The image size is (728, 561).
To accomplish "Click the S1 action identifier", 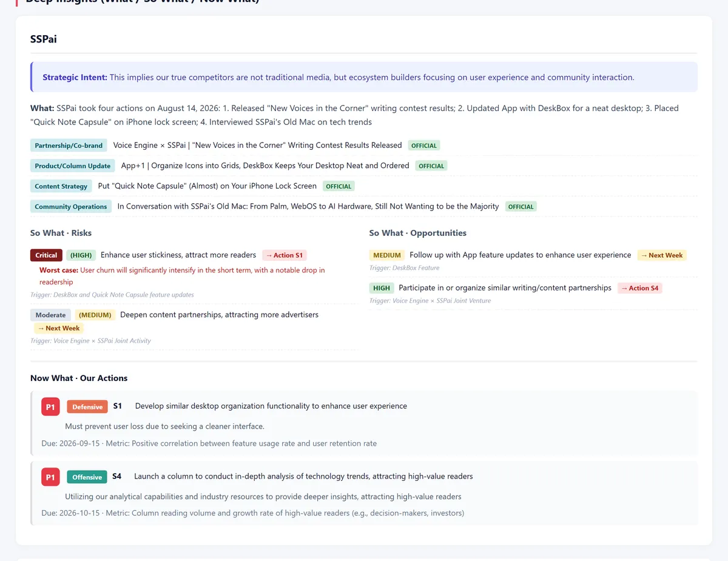I will [118, 406].
